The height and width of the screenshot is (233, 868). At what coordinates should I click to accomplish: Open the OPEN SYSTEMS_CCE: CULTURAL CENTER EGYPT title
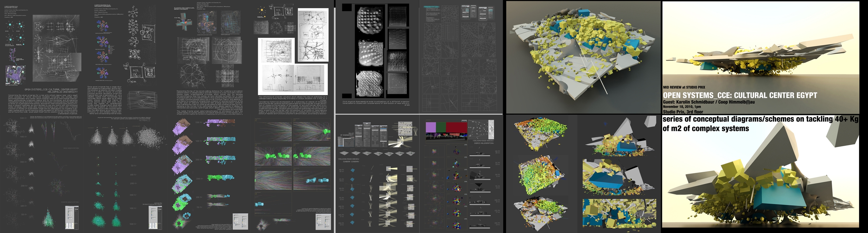pyautogui.click(x=740, y=95)
